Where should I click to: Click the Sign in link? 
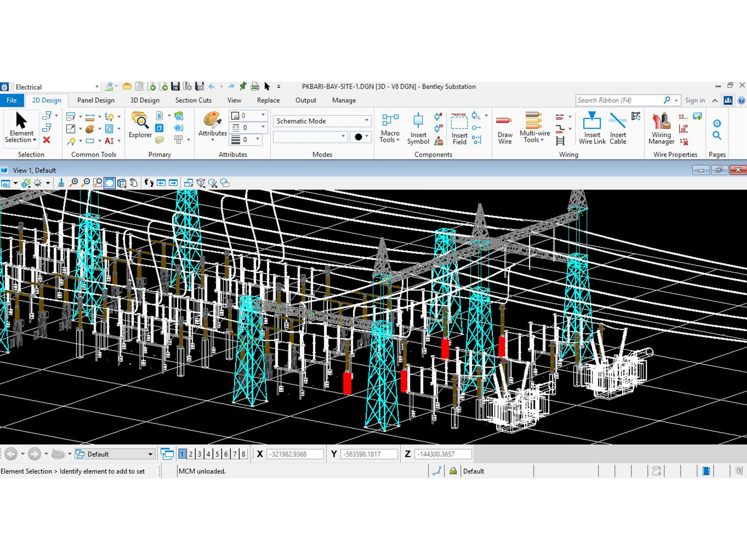[x=695, y=100]
